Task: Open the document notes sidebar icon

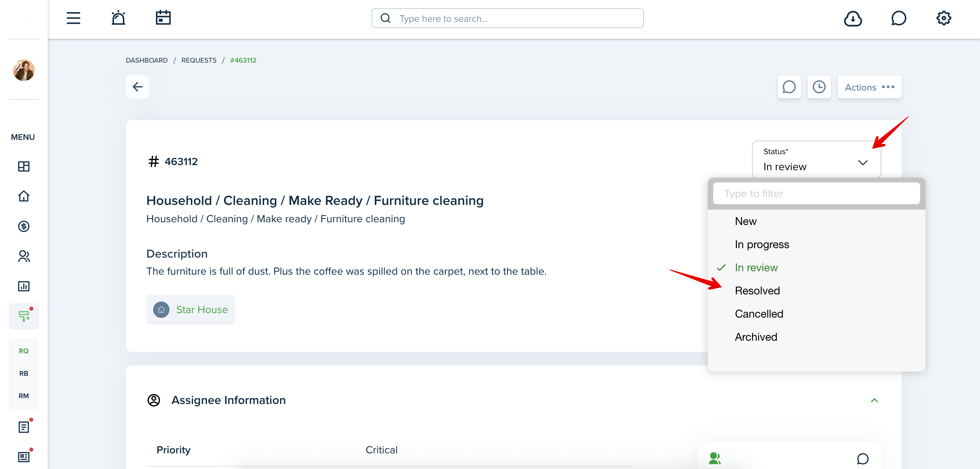Action: pos(23,427)
